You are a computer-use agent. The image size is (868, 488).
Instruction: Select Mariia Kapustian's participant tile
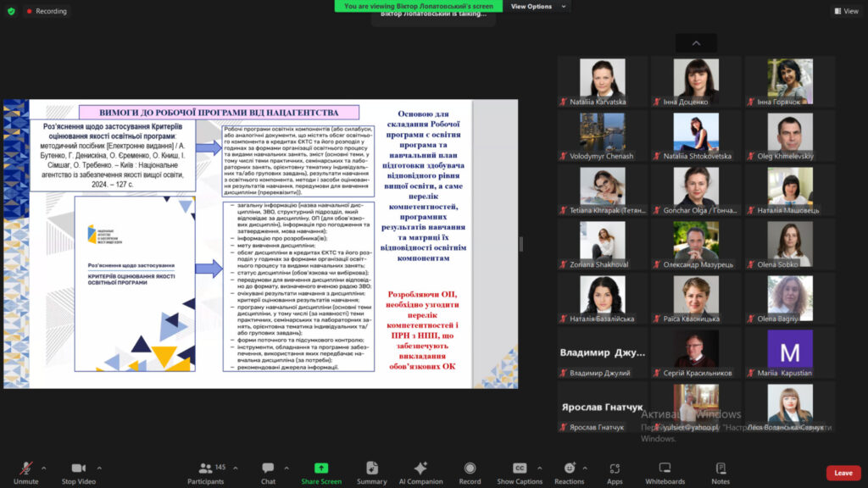(790, 354)
